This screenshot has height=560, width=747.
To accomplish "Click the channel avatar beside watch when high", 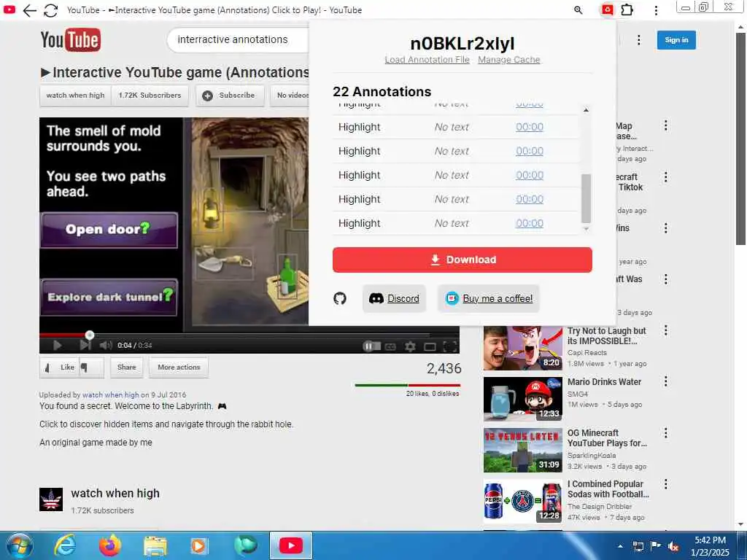I will 51,499.
